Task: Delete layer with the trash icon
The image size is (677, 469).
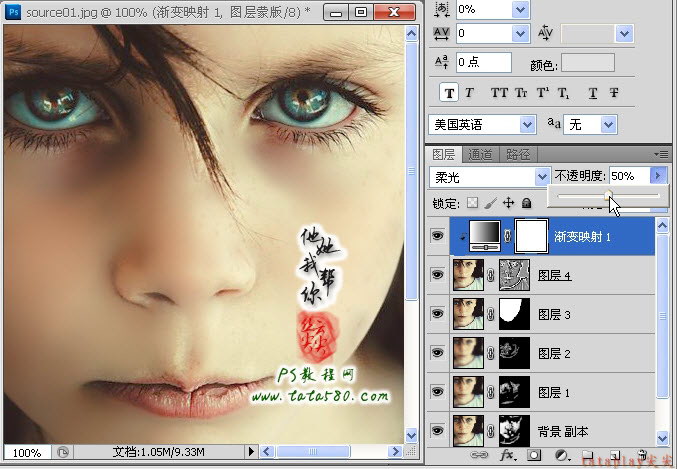Action: [x=642, y=455]
